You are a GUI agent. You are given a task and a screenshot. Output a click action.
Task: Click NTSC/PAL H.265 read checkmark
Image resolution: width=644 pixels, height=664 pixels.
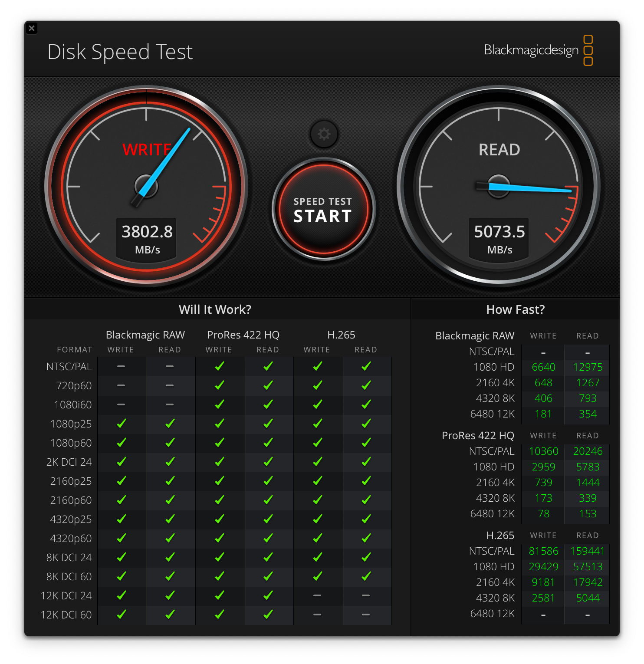(x=366, y=366)
